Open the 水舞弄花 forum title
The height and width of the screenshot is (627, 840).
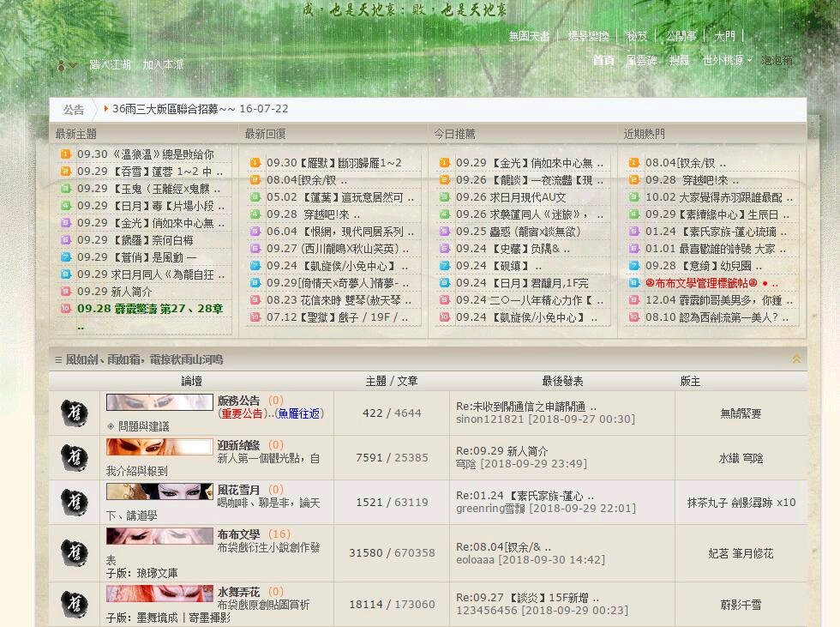pyautogui.click(x=238, y=592)
